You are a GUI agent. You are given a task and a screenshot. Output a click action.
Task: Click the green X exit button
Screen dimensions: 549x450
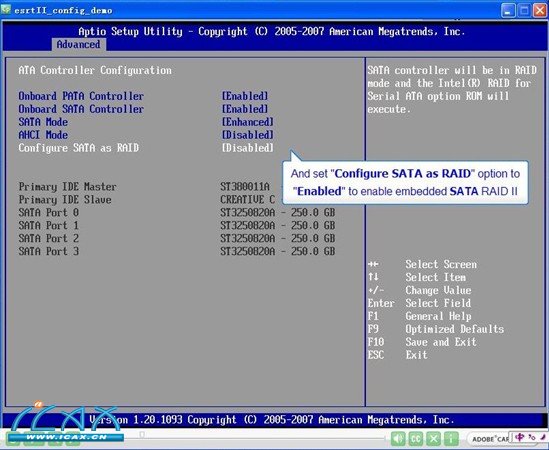(x=433, y=438)
